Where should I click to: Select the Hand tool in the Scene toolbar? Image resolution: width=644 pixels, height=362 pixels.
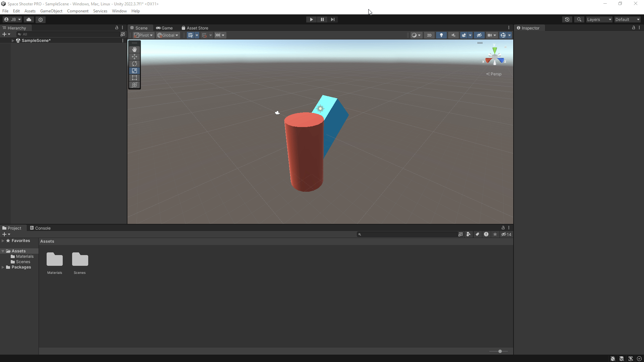(x=135, y=49)
